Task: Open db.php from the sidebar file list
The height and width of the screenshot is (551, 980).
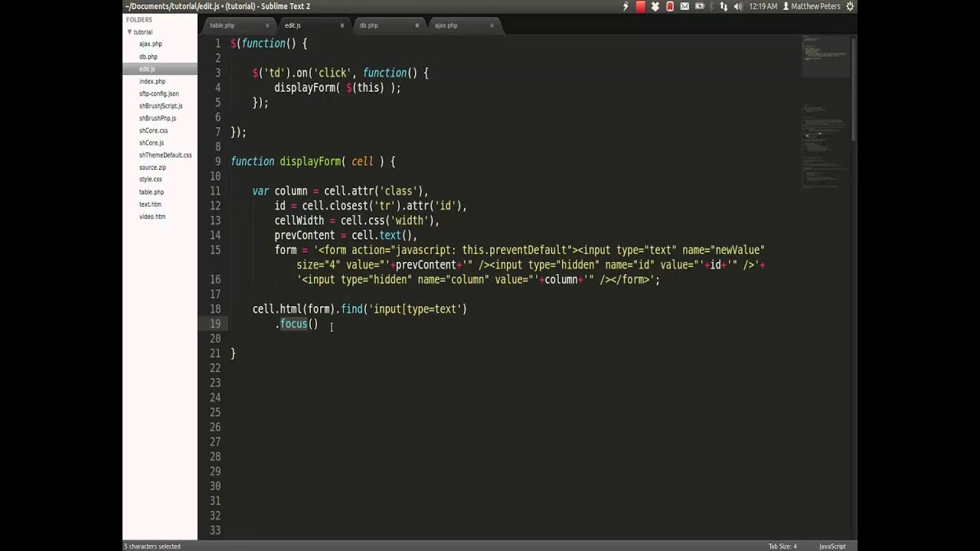Action: tap(148, 57)
